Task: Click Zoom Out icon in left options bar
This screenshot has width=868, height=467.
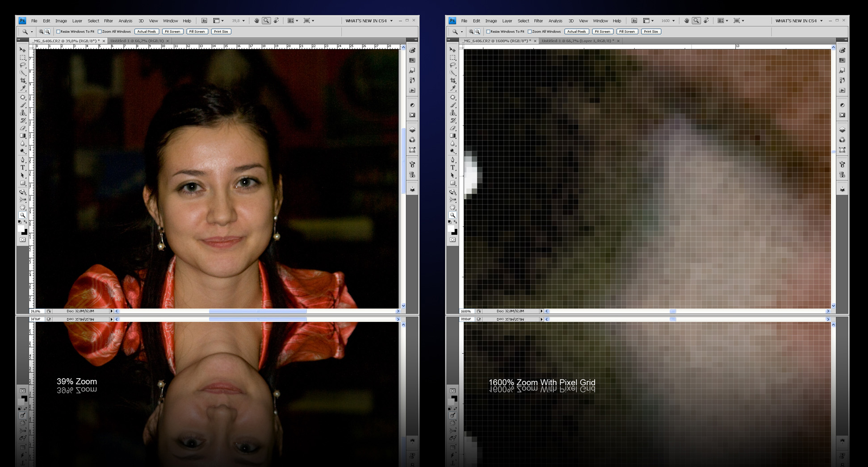Action: [x=47, y=32]
